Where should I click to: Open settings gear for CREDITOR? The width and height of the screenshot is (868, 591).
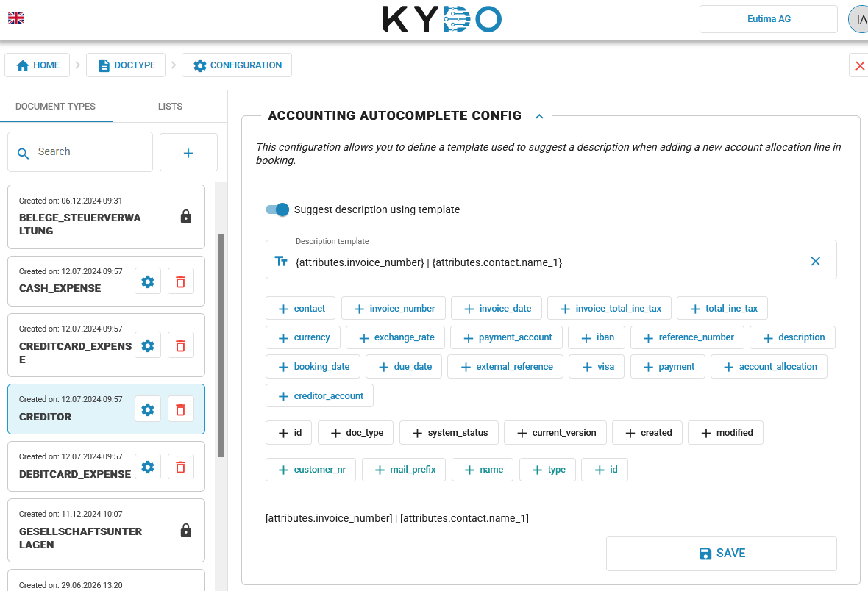click(x=148, y=409)
